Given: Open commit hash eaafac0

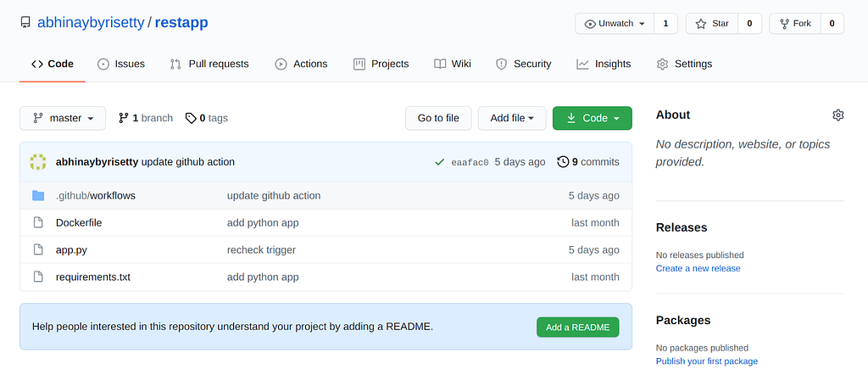Looking at the screenshot, I should click(x=470, y=163).
